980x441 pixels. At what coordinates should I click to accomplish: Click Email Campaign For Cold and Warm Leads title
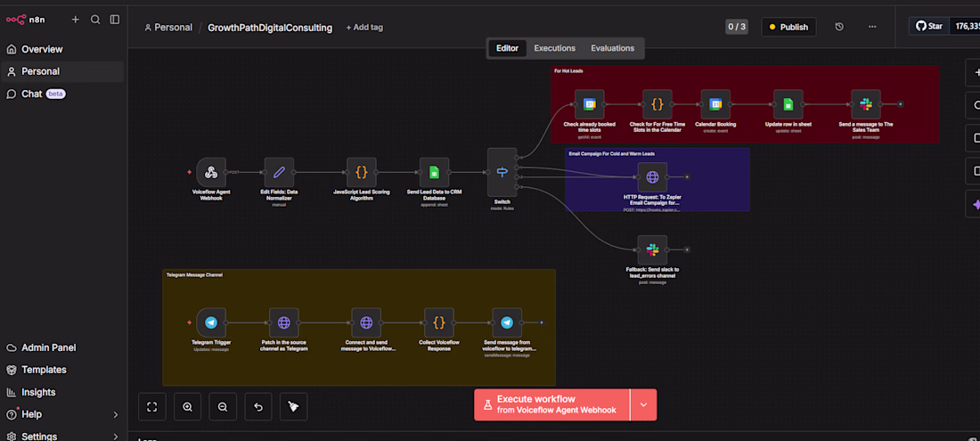pos(612,153)
